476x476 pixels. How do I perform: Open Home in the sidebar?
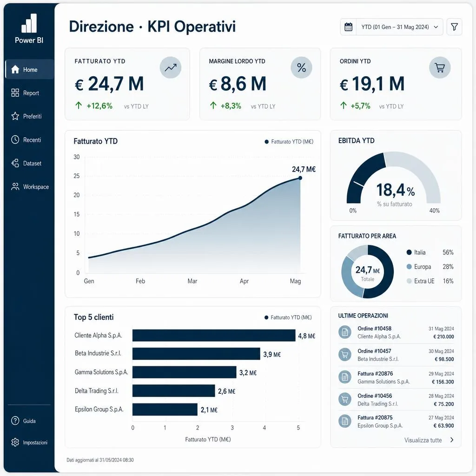pyautogui.click(x=30, y=70)
